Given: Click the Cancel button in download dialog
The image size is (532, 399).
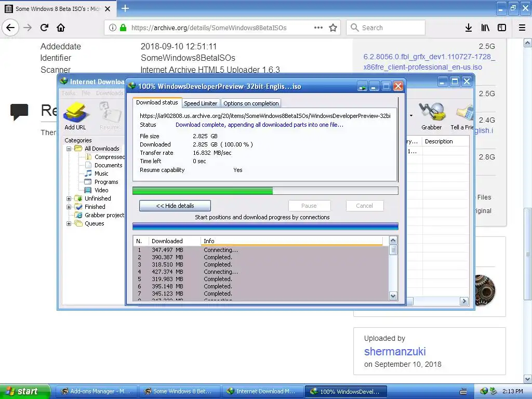Looking at the screenshot, I should pos(364,206).
